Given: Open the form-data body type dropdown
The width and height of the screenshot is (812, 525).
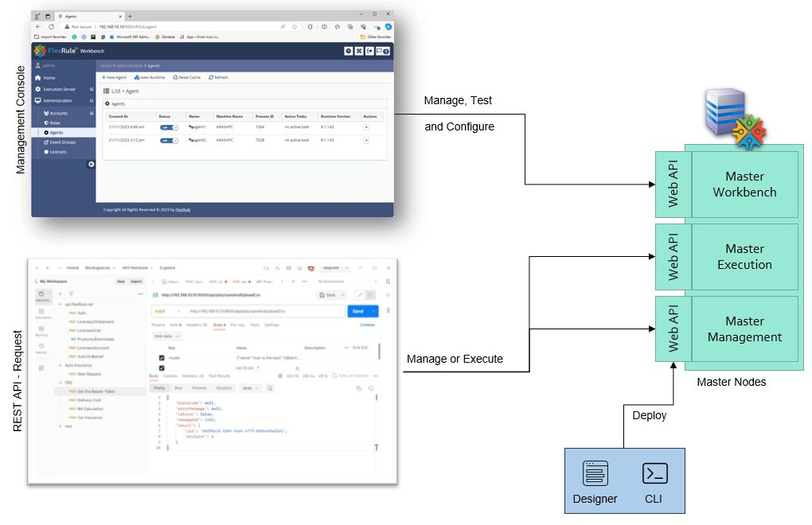Looking at the screenshot, I should (166, 336).
